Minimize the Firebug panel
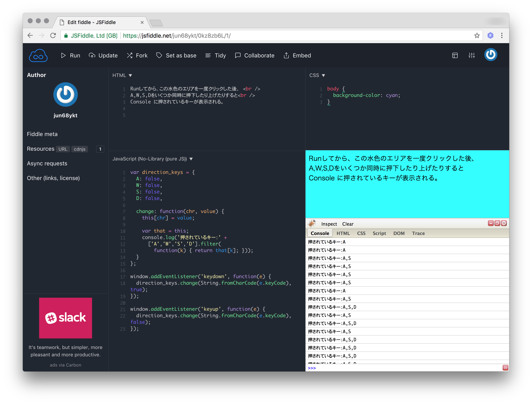Image resolution: width=532 pixels, height=404 pixels. coord(491,223)
